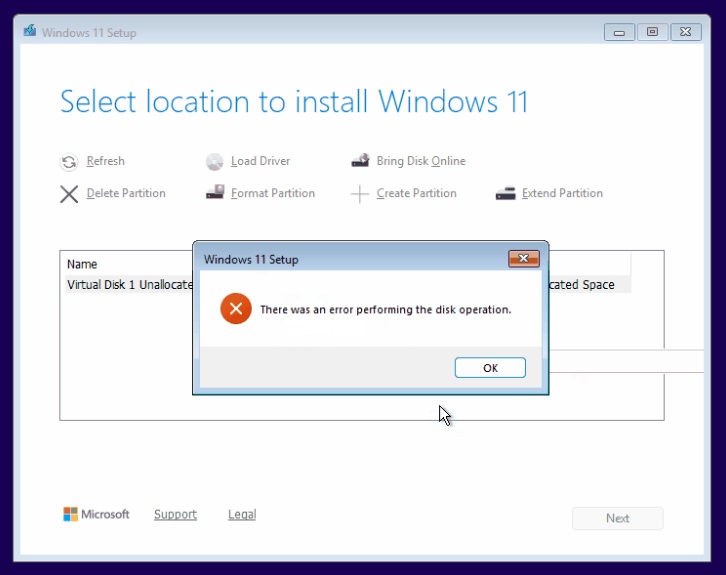Click OK to dismiss the error dialog

click(490, 368)
